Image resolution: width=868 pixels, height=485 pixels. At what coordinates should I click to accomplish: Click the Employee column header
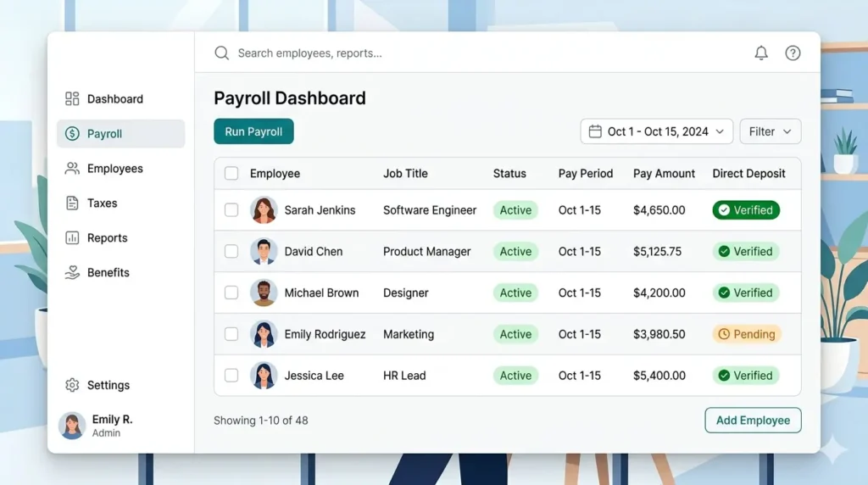pos(275,173)
